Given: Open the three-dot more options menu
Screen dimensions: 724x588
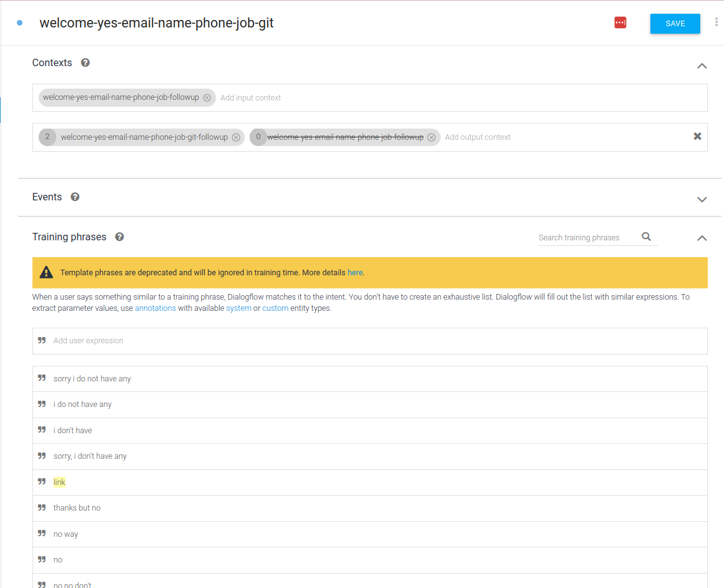Looking at the screenshot, I should [716, 22].
